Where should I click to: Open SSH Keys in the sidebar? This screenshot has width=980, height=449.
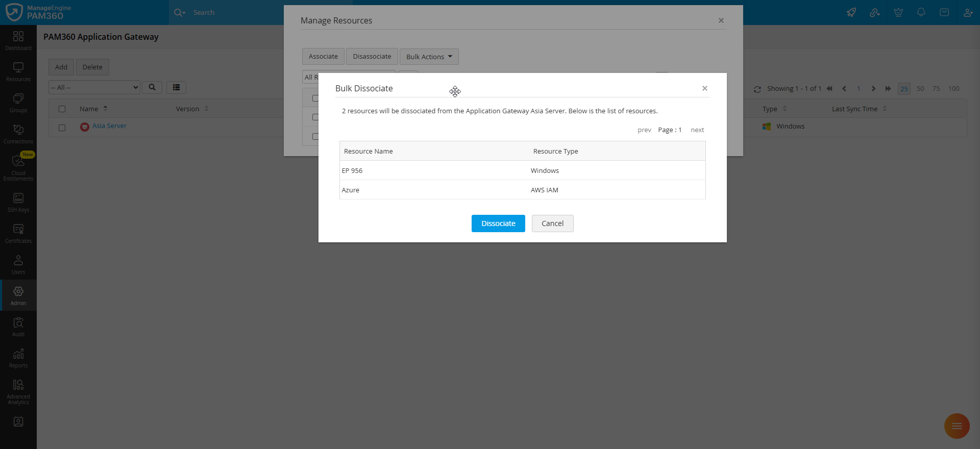(x=18, y=202)
